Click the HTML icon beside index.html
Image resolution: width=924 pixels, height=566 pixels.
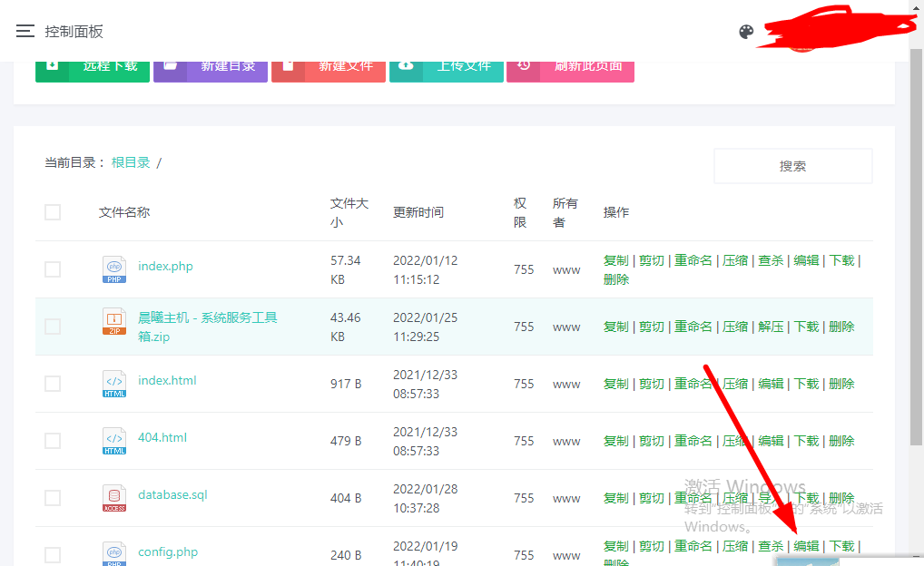pyautogui.click(x=114, y=384)
